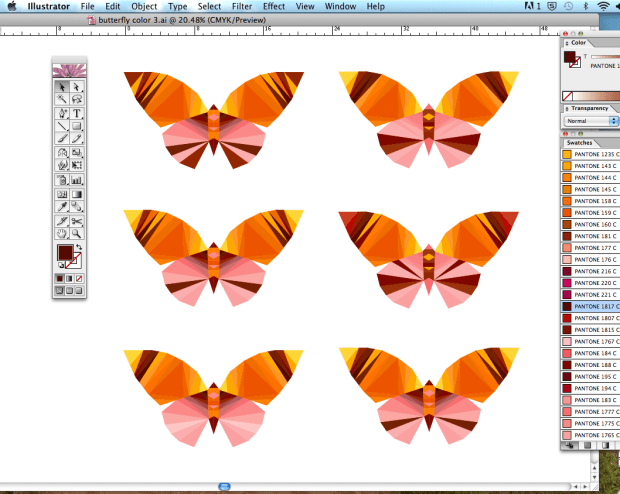This screenshot has height=494, width=620.
Task: Collapse the Transparency panel
Action: pos(567,107)
